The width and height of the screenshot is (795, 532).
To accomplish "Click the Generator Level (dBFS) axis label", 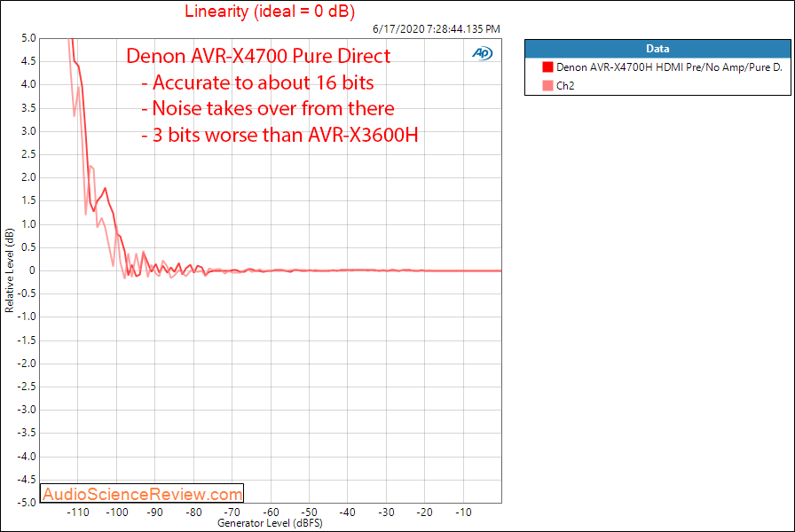I will tap(270, 523).
